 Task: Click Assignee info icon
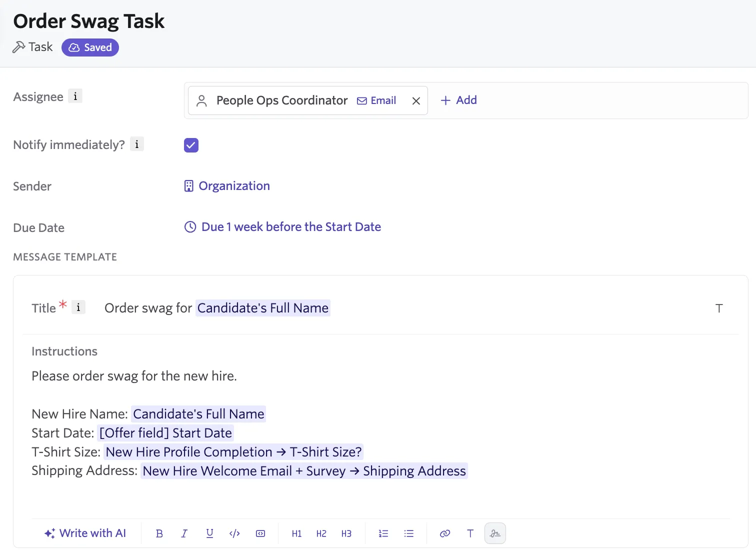click(x=75, y=96)
